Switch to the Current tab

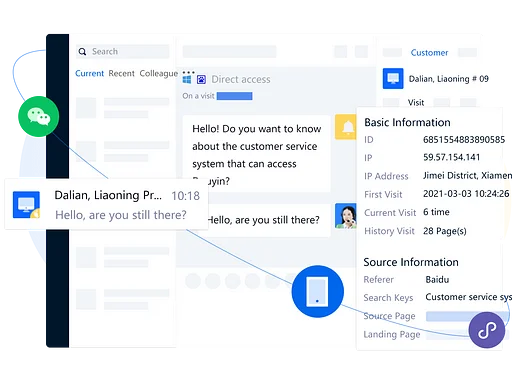coord(89,73)
